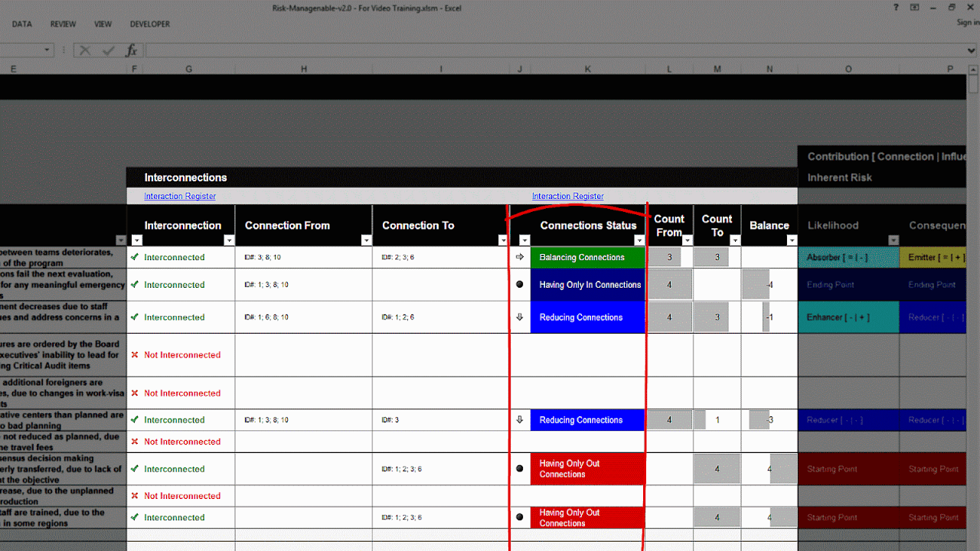This screenshot has width=980, height=551.
Task: Click right arrow icon beside Balancing Connections
Action: click(x=520, y=257)
